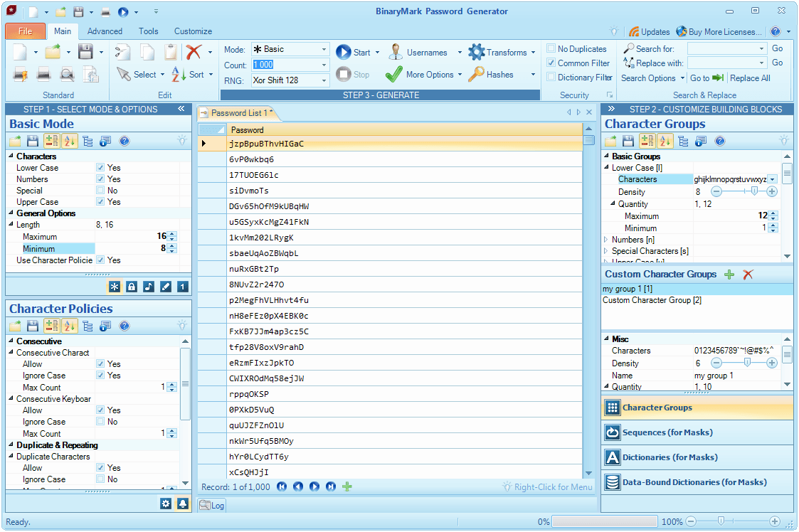This screenshot has height=532, width=799.
Task: Toggle the Use Character Policies checkbox
Action: click(x=100, y=260)
